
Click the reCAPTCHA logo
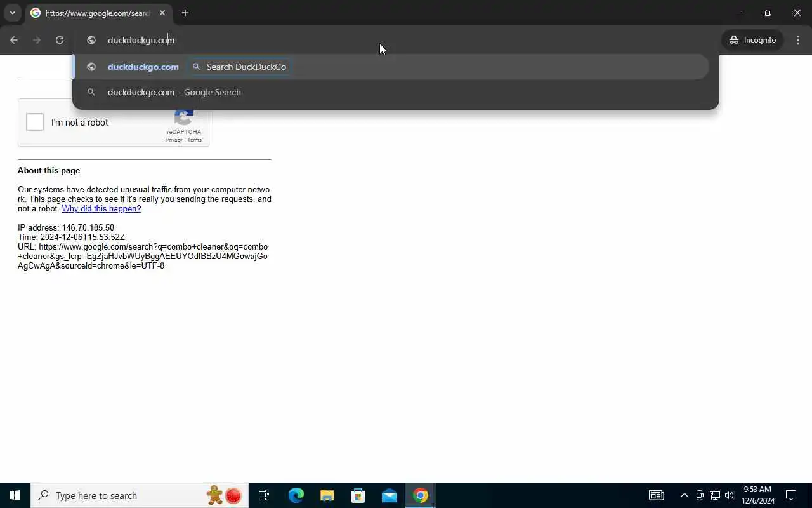[184, 118]
